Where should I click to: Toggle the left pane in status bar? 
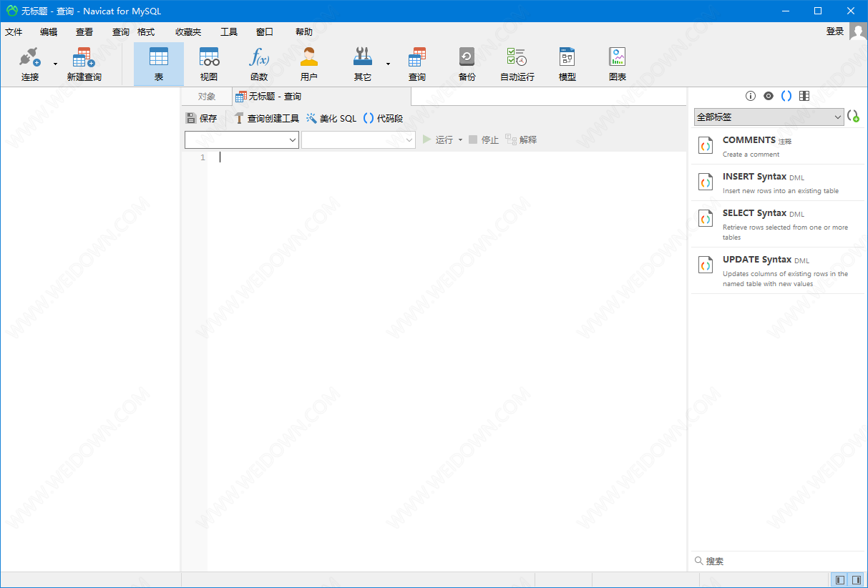pyautogui.click(x=840, y=579)
